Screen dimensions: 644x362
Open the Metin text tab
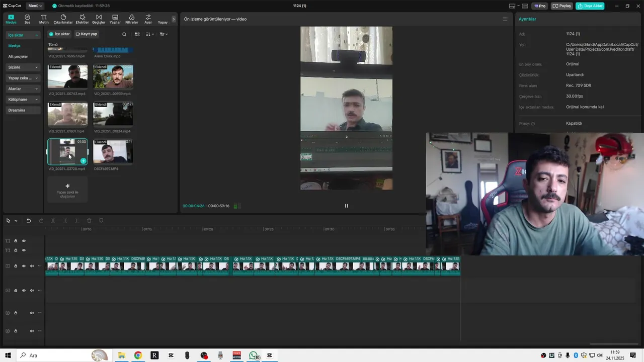(x=44, y=19)
